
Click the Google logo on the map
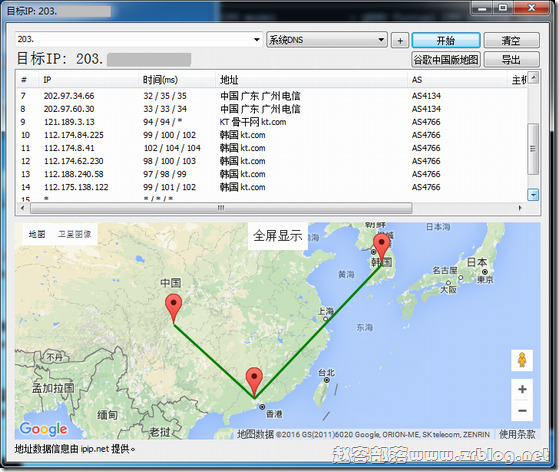43,429
